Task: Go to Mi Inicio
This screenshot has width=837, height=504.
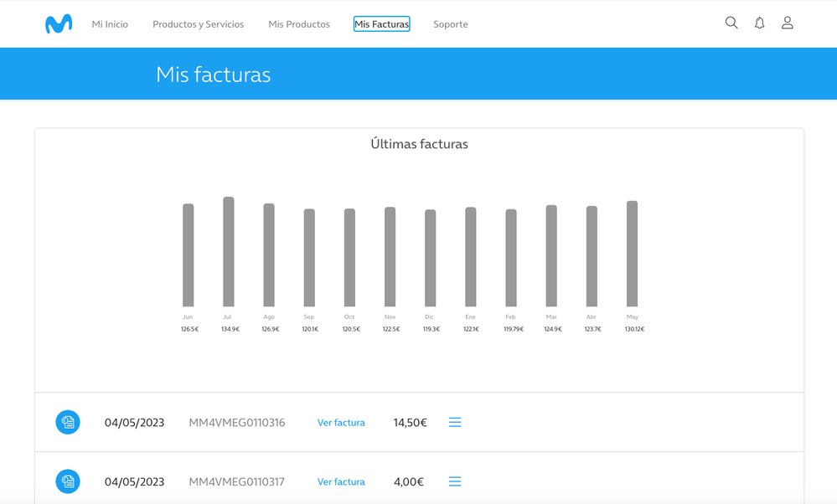Action: (110, 24)
